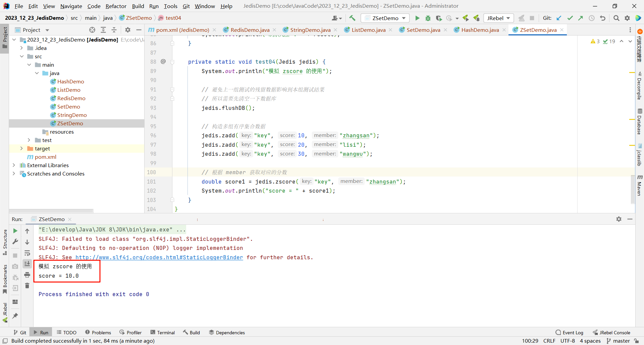Open the Event Log

pos(570,332)
